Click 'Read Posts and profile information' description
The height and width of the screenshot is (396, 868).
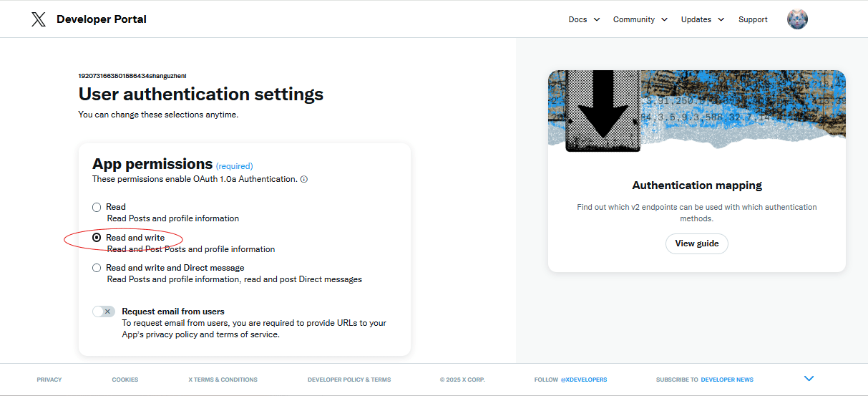pos(173,218)
